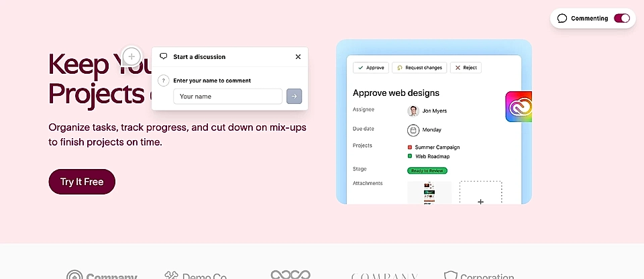Click the Organize tasks description paragraph

[177, 135]
